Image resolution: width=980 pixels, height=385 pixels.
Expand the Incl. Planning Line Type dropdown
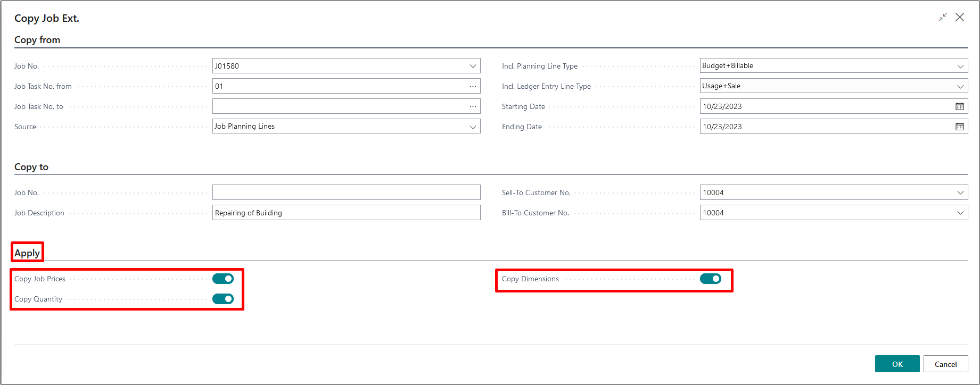960,66
